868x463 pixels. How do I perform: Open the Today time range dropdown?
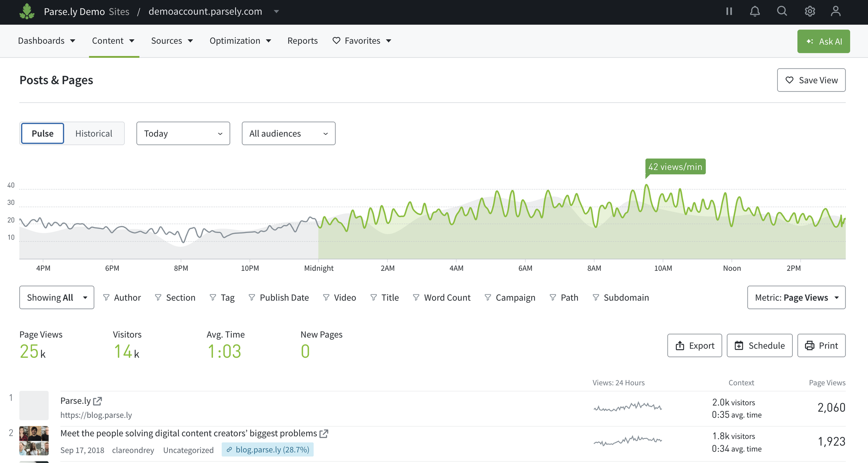click(183, 133)
